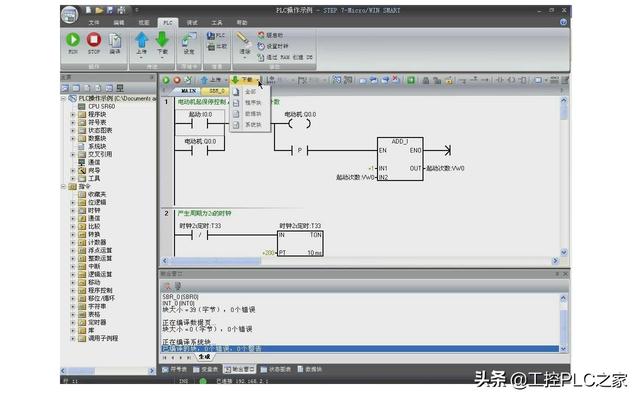
Task: Open the Help (帮助) ribbon tab
Action: pyautogui.click(x=242, y=23)
